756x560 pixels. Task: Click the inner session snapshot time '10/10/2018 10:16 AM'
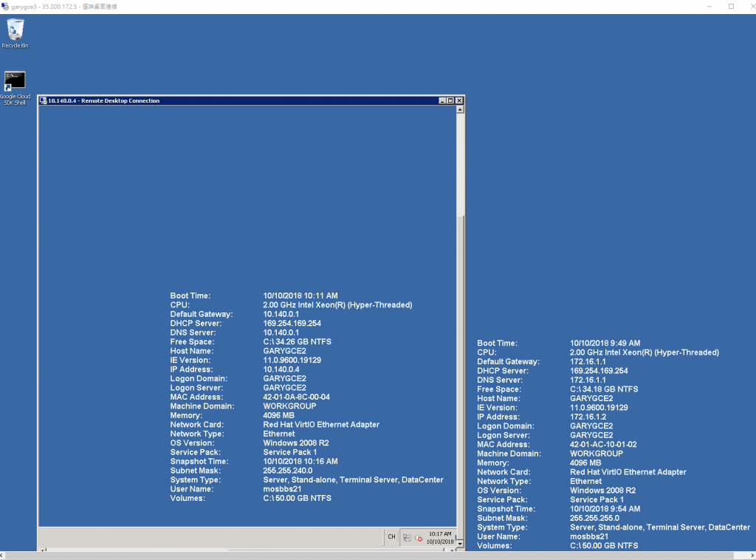click(x=300, y=461)
